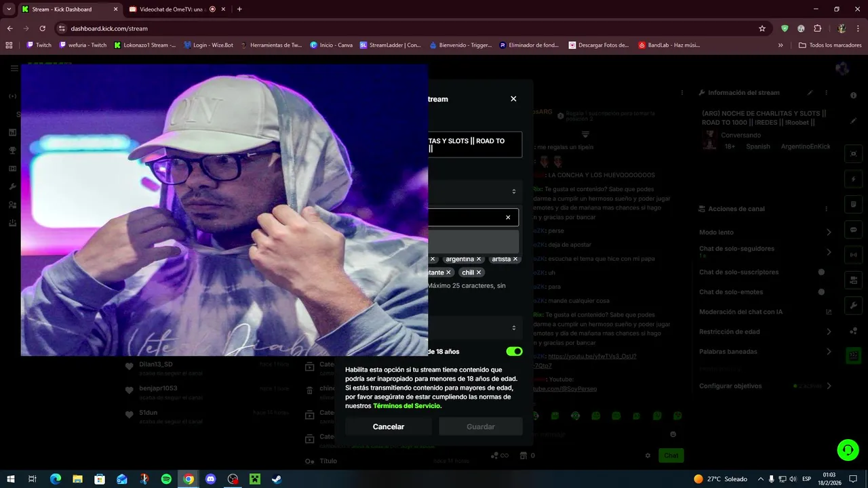Open the profile photo overlay image
Image resolution: width=868 pixels, height=488 pixels.
[x=224, y=210]
